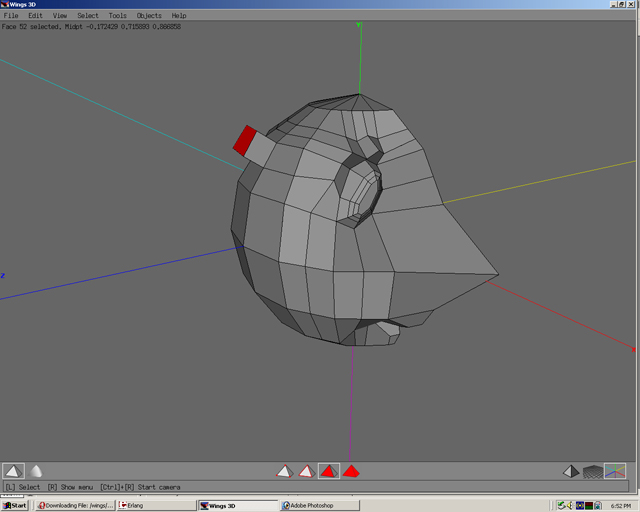
Task: Click the '[R] Show menu' hint text
Action: coord(70,487)
